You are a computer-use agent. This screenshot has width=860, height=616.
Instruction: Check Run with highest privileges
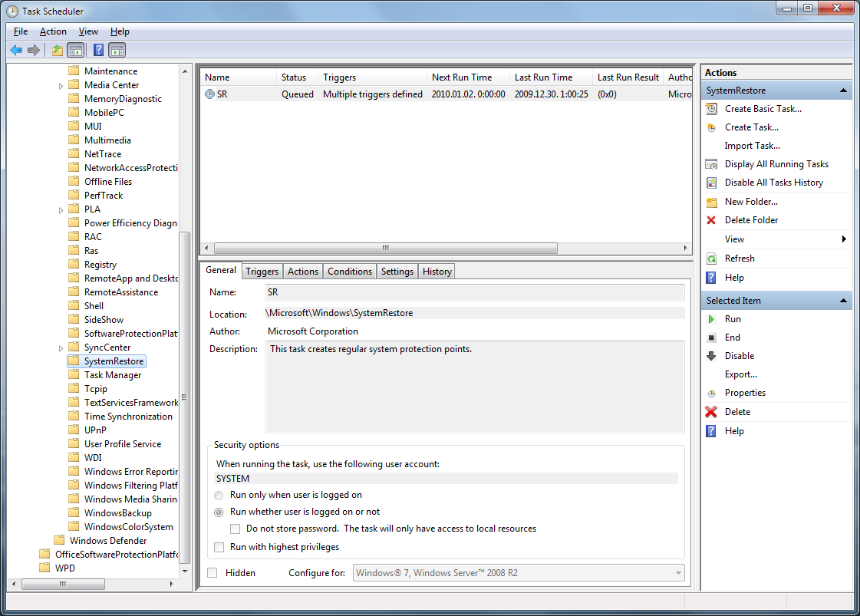point(219,547)
